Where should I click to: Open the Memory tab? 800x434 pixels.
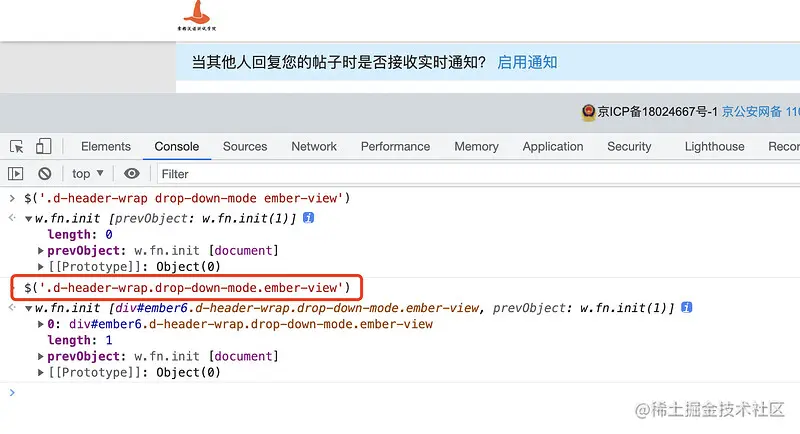[x=476, y=146]
